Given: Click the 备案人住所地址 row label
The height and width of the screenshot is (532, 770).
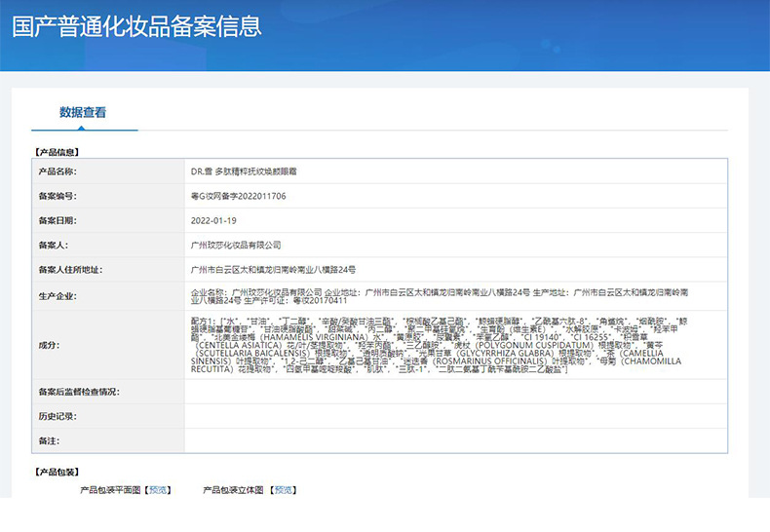Looking at the screenshot, I should tap(69, 270).
